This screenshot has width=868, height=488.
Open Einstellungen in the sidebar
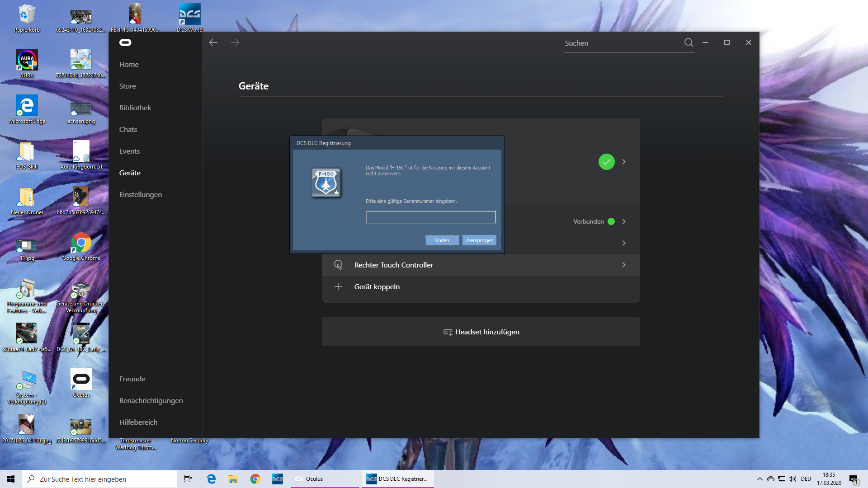tap(141, 194)
